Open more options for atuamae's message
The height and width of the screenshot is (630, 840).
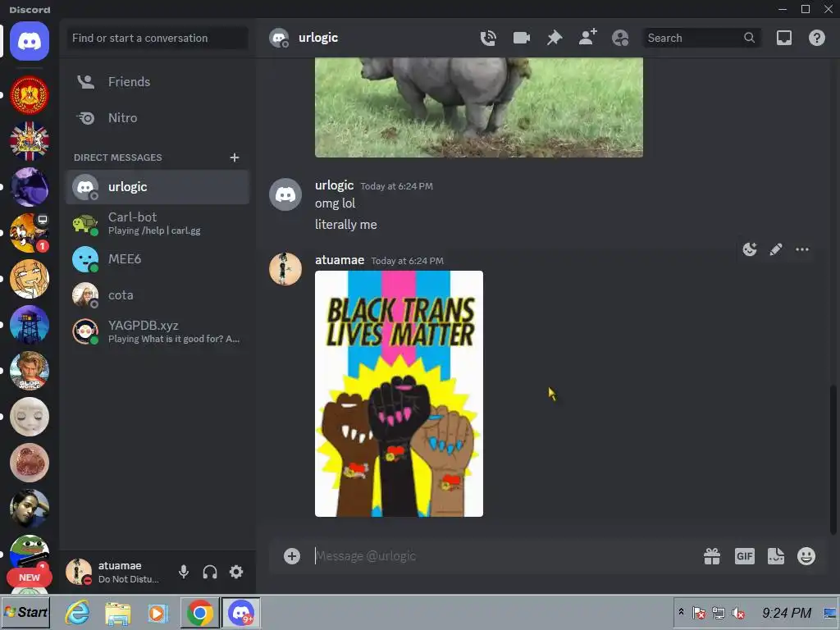coord(802,249)
